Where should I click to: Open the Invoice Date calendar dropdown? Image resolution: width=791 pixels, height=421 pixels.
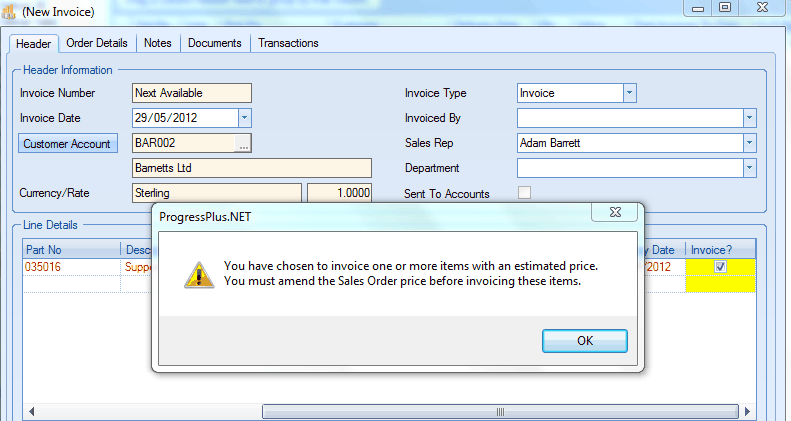click(245, 118)
